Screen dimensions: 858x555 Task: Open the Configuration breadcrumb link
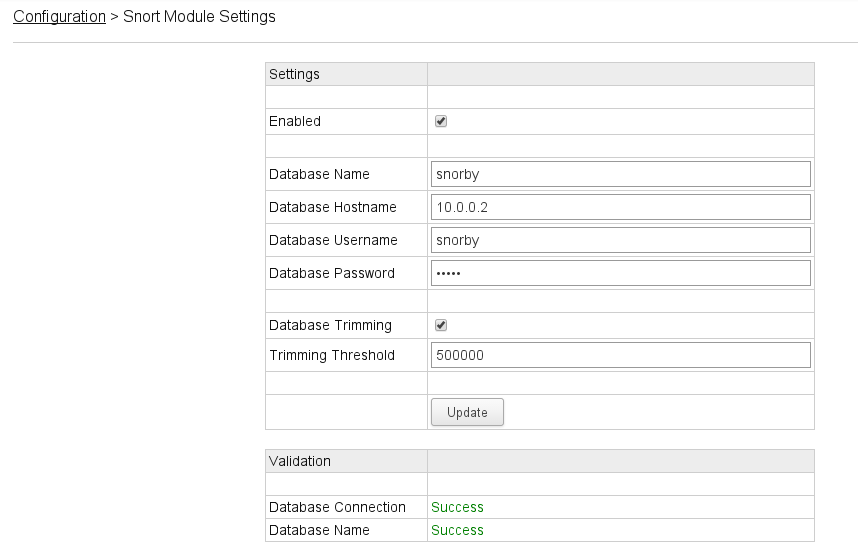pyautogui.click(x=59, y=16)
